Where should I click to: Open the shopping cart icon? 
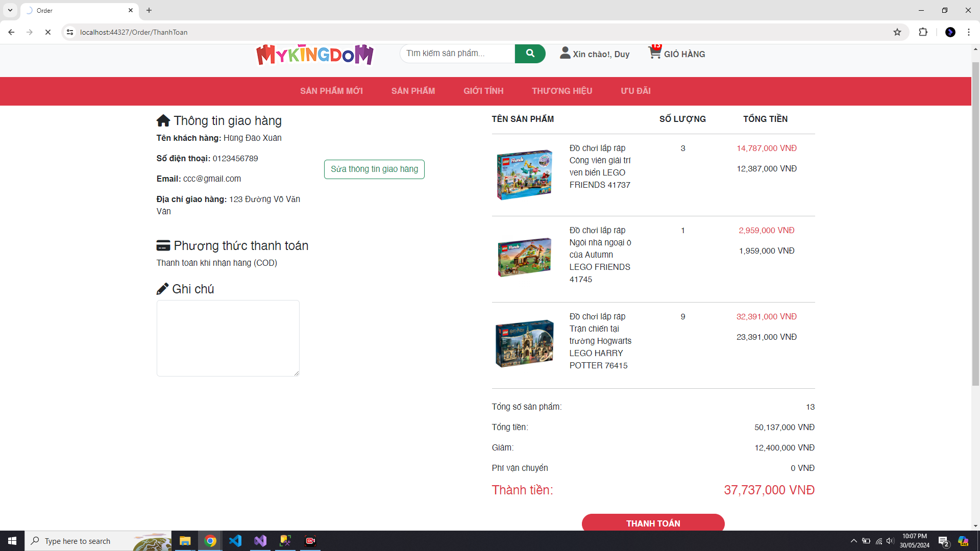[655, 52]
